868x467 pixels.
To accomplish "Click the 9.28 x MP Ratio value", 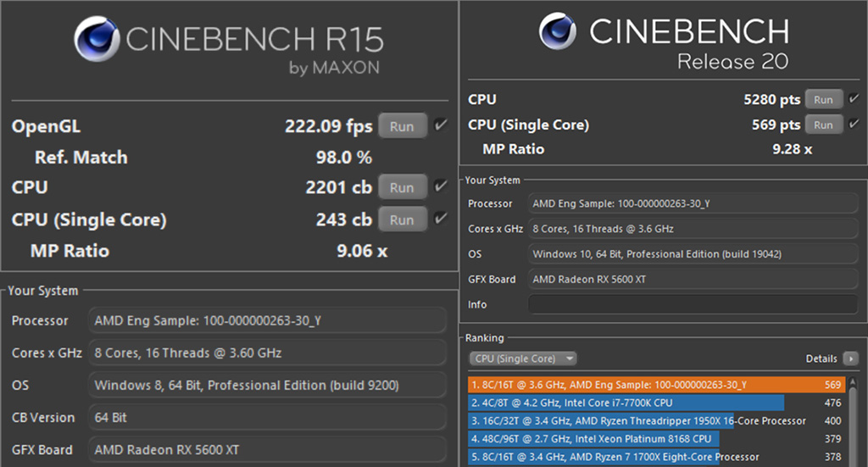I will coord(793,149).
